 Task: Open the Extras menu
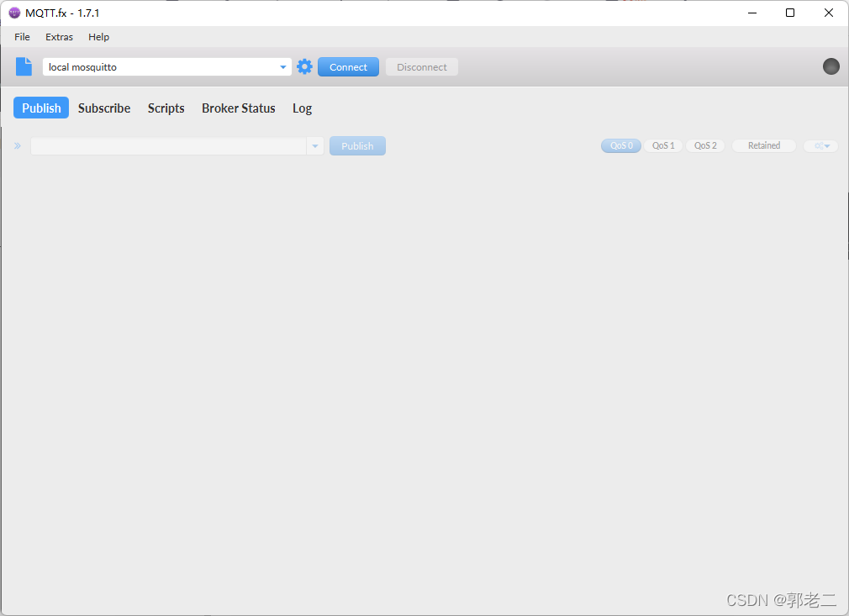(59, 37)
